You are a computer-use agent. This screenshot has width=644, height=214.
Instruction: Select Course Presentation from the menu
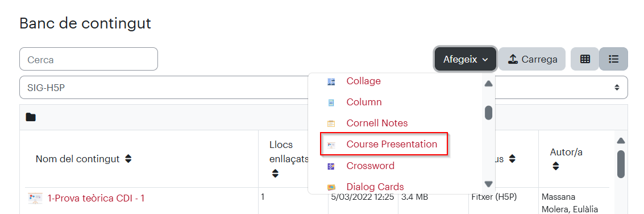pos(392,145)
